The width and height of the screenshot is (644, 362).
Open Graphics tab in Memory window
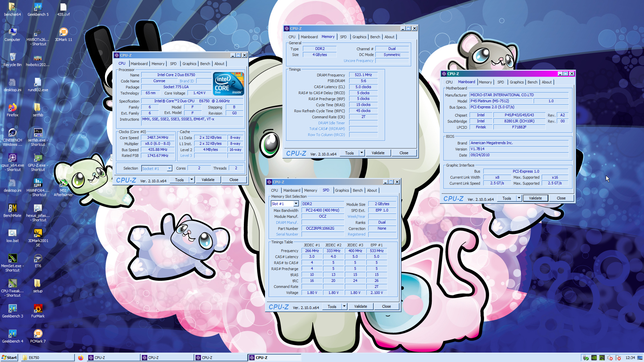tap(359, 37)
